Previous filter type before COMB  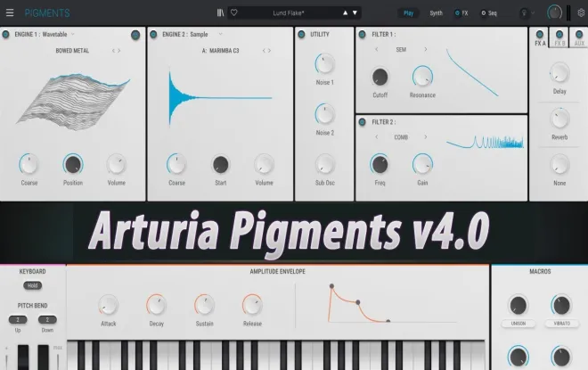[377, 137]
